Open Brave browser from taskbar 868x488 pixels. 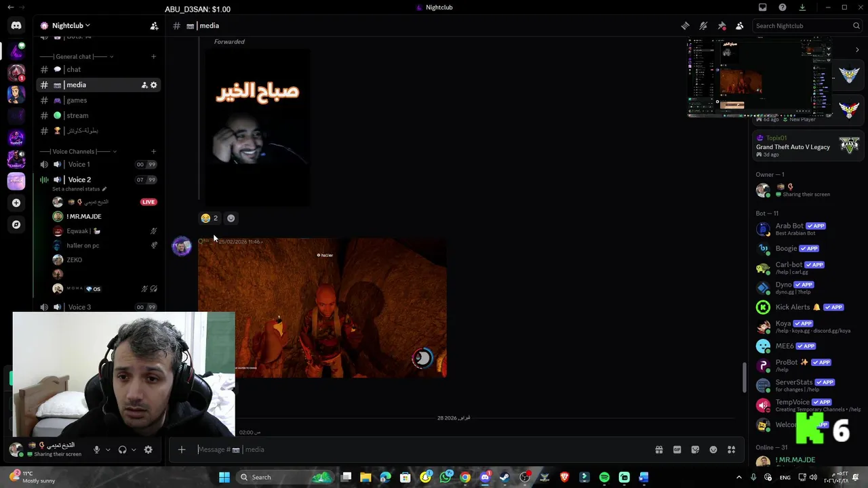(x=564, y=477)
